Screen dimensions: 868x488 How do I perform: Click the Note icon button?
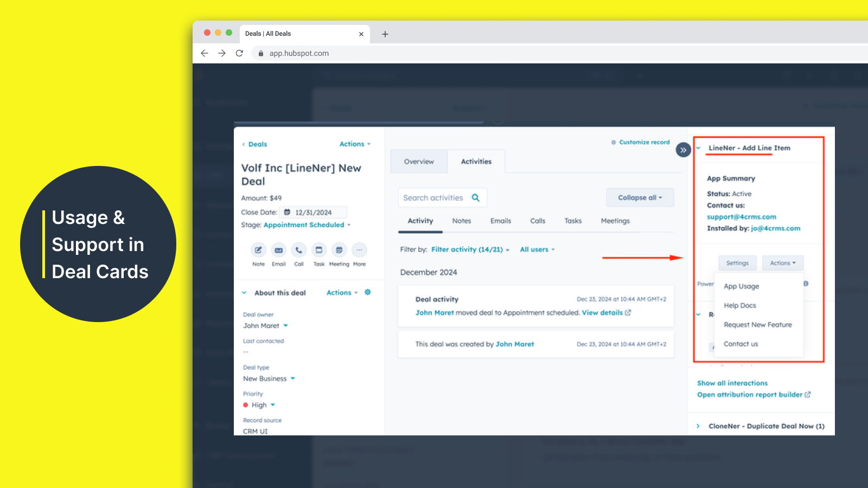point(258,250)
